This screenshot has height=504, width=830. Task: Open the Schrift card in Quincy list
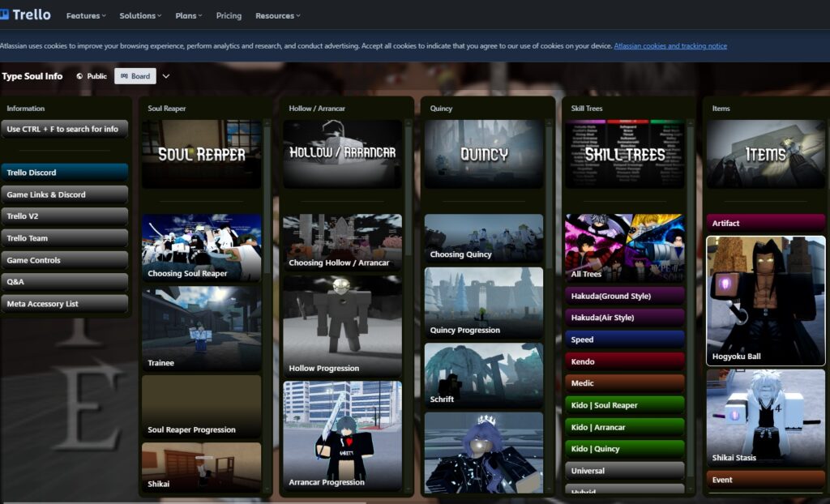[x=484, y=374]
